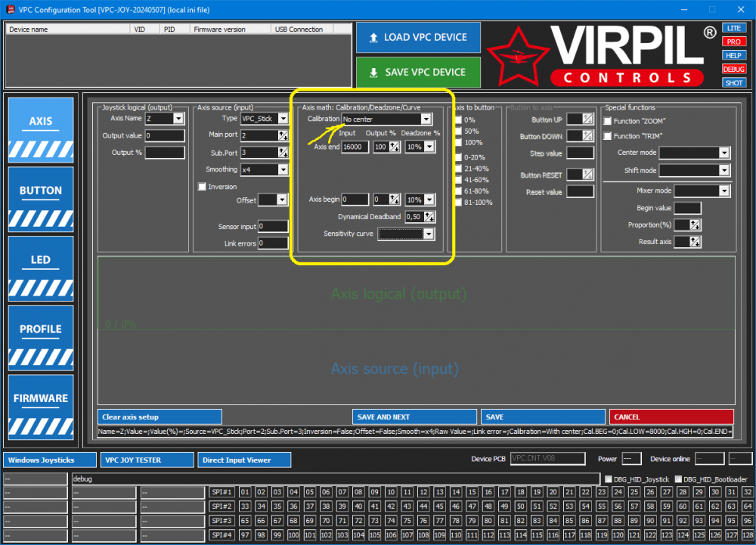Check the 50% axis-to-button option

point(459,131)
